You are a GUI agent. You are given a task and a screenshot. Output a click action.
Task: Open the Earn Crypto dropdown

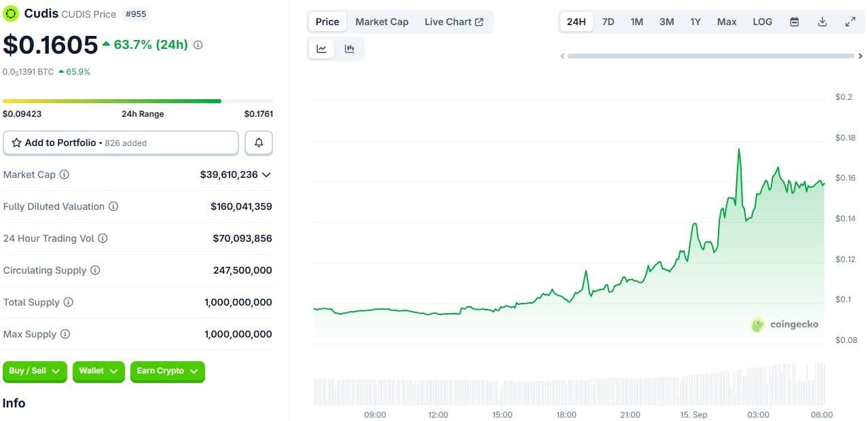167,371
